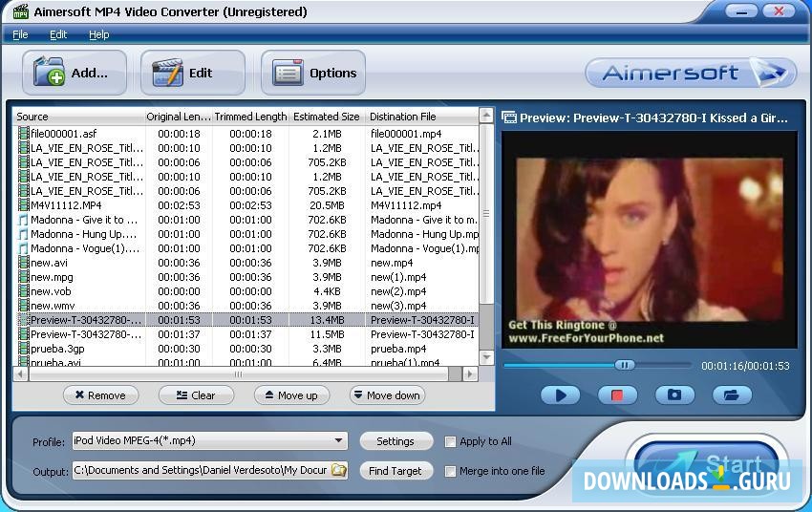Screen dimensions: 812x512
Task: Click the preview panel film icon
Action: 509,118
